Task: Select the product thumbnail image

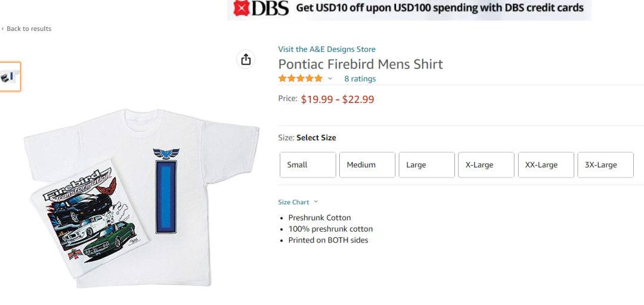Action: point(10,77)
